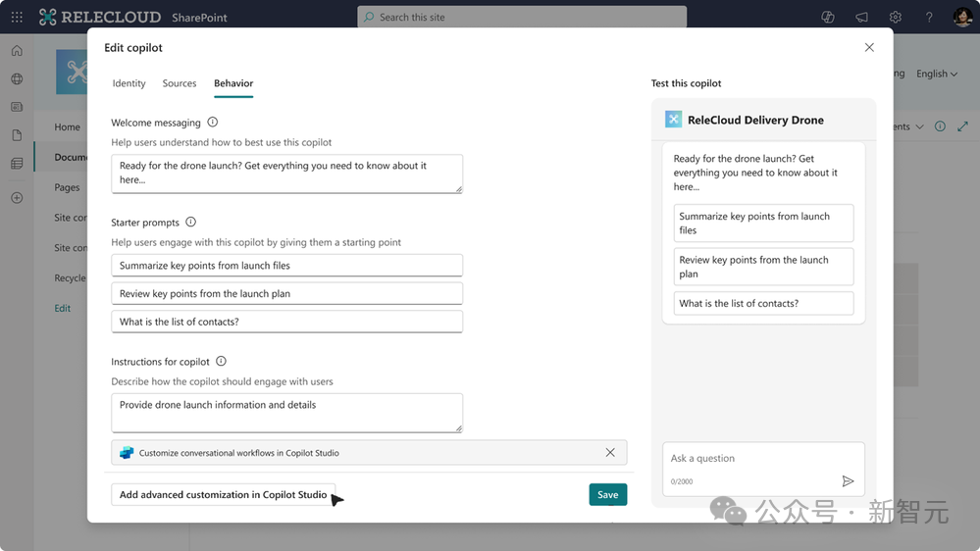Click the megaphone icon in header

861,17
